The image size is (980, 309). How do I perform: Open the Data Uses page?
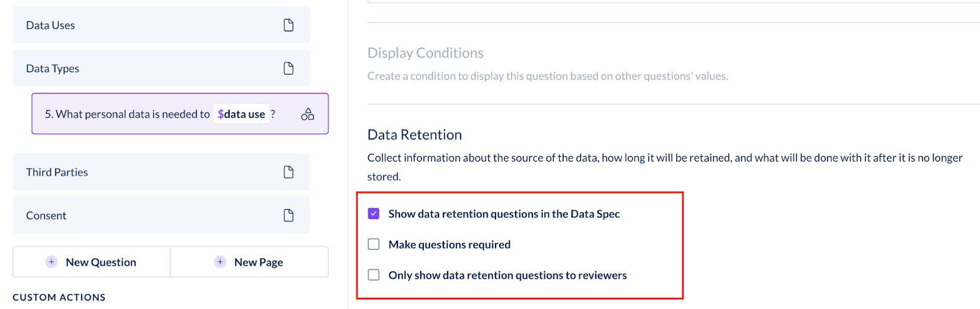[x=161, y=25]
